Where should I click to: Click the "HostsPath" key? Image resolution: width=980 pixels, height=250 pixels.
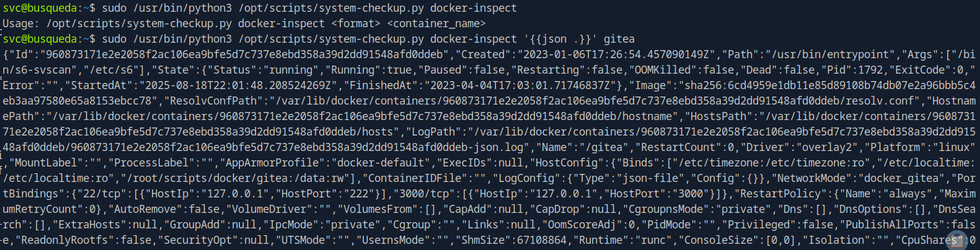click(718, 116)
